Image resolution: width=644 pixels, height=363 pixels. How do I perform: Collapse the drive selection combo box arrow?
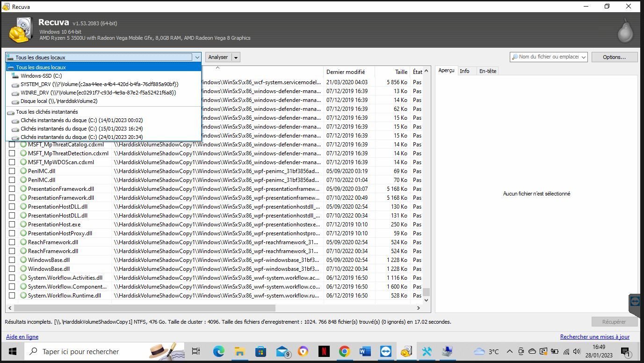[197, 57]
